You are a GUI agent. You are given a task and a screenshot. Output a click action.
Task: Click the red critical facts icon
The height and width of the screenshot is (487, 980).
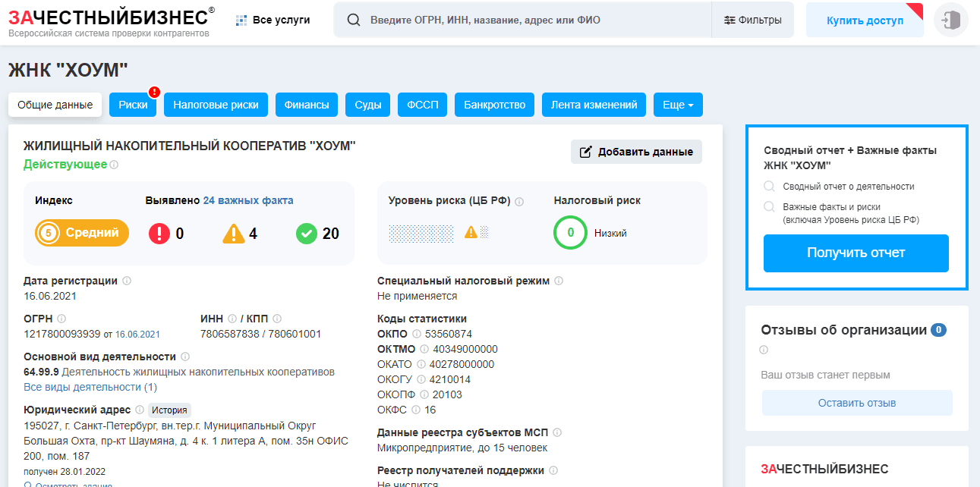click(x=159, y=234)
